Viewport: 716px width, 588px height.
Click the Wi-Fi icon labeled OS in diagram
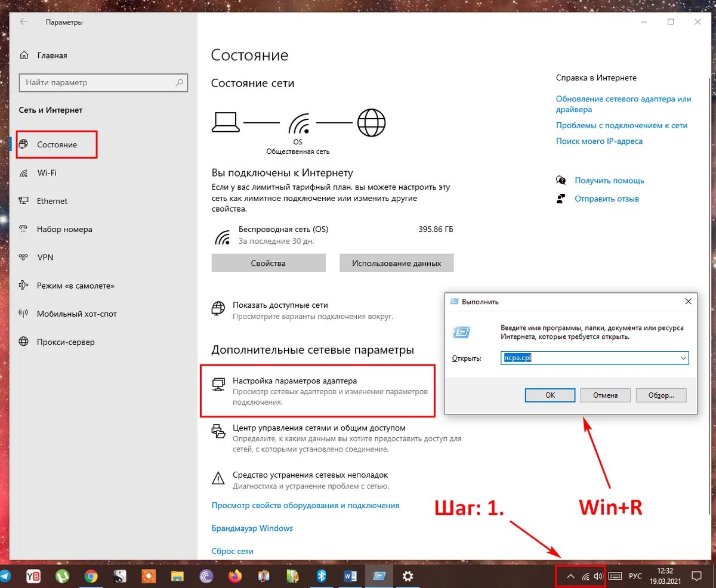(x=298, y=123)
